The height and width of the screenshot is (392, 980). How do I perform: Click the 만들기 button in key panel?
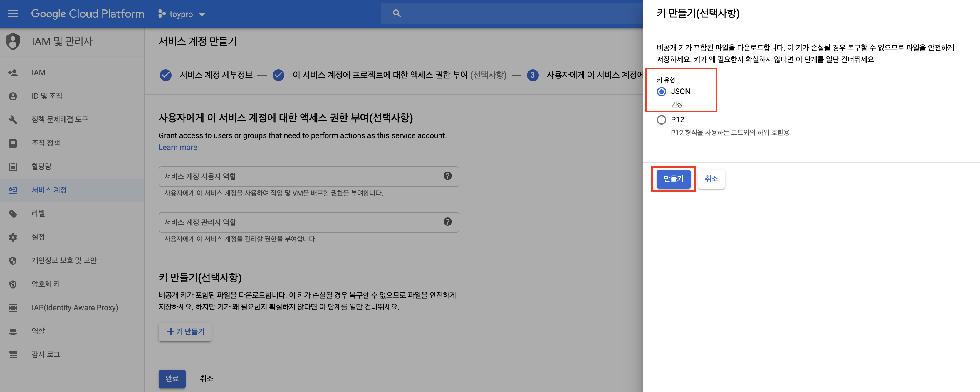point(673,179)
